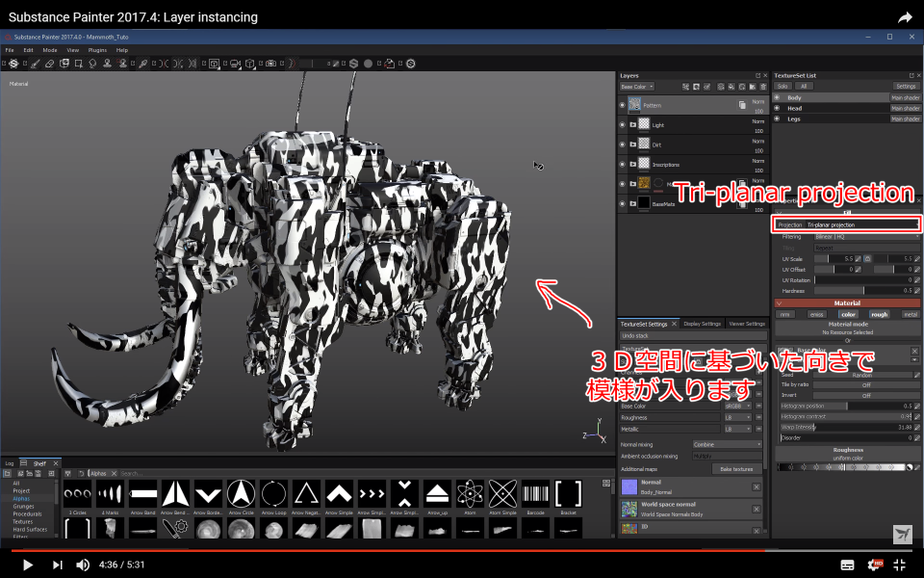
Task: Open the File menu
Action: pyautogui.click(x=10, y=50)
